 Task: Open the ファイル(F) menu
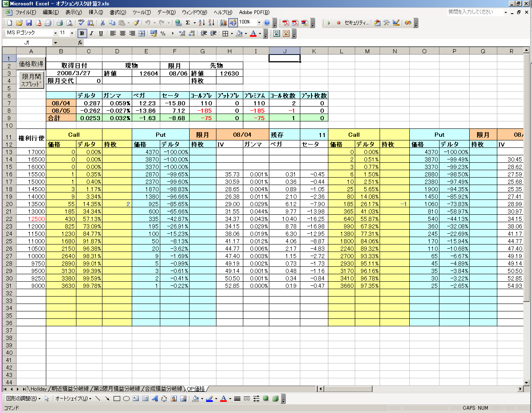coord(26,12)
